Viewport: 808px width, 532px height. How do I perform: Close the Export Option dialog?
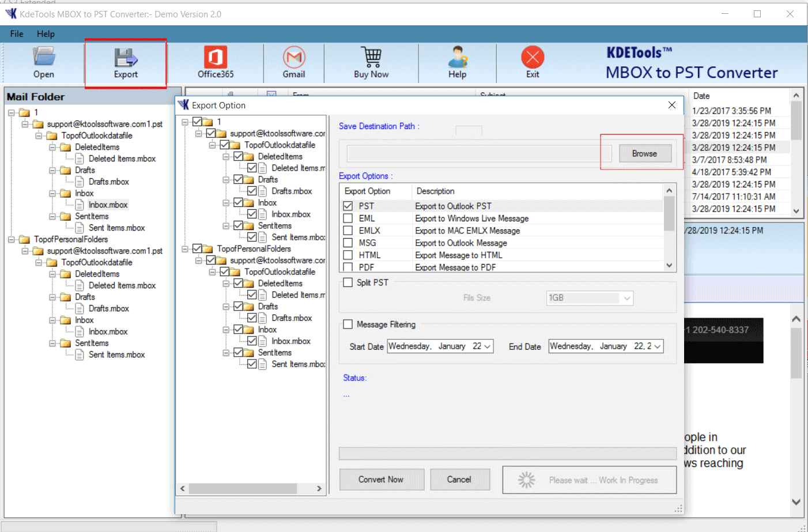click(671, 104)
